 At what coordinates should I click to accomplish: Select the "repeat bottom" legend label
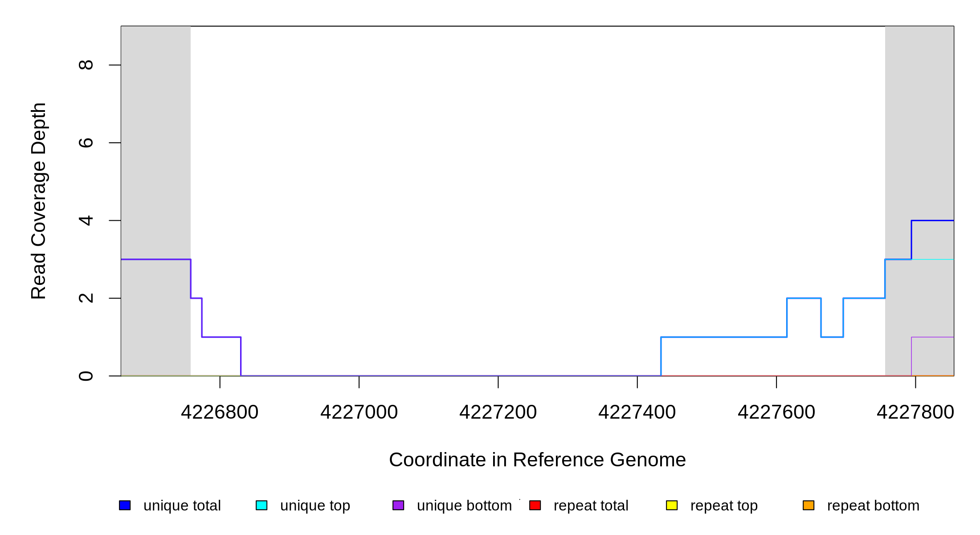pos(873,506)
